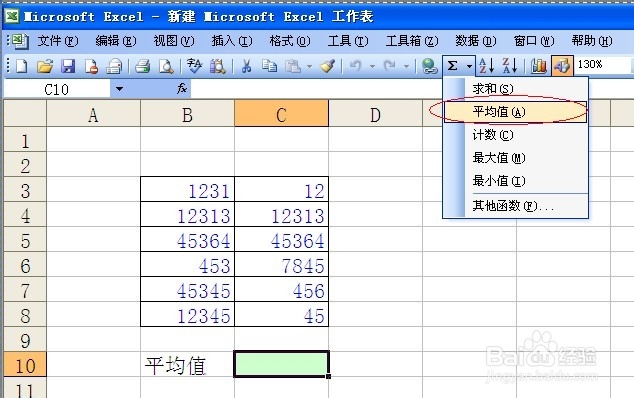Viewport: 634px width, 398px height.
Task: Choose 计数(C) from the AutoSum menu
Action: [x=516, y=135]
